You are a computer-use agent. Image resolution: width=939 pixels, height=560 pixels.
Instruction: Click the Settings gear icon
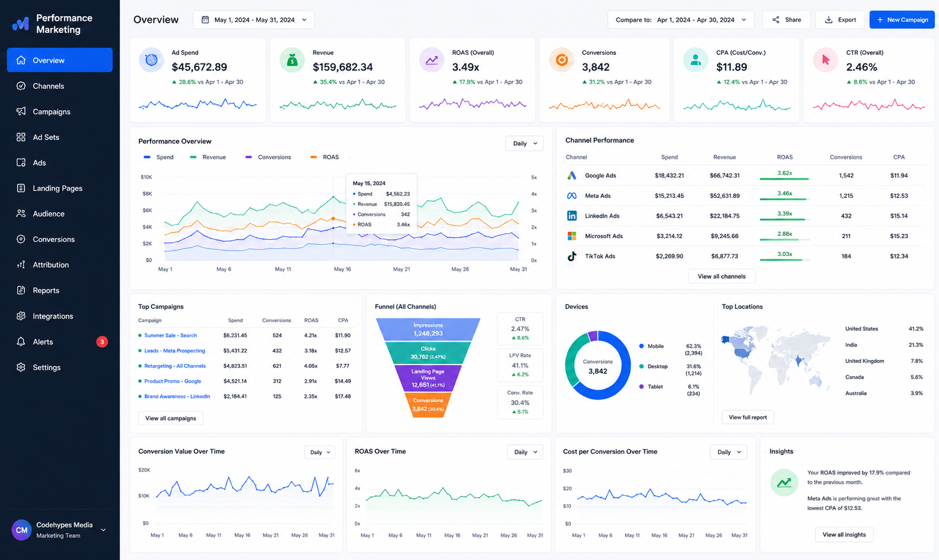point(21,367)
